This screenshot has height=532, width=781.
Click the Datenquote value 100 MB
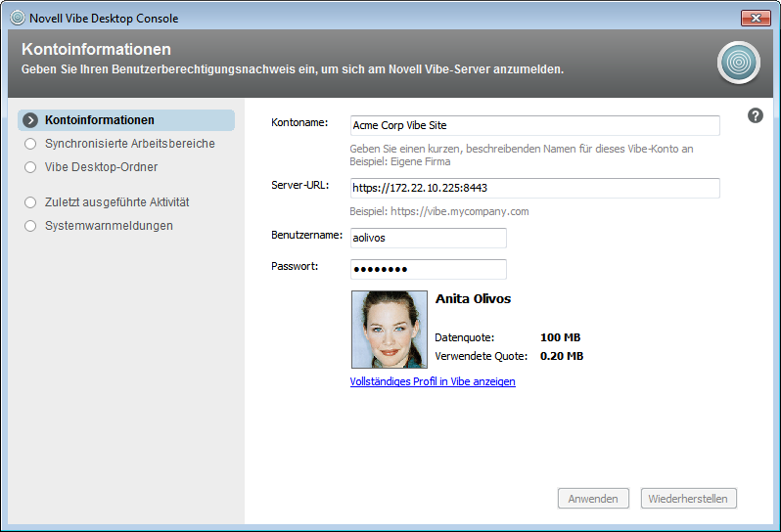561,337
